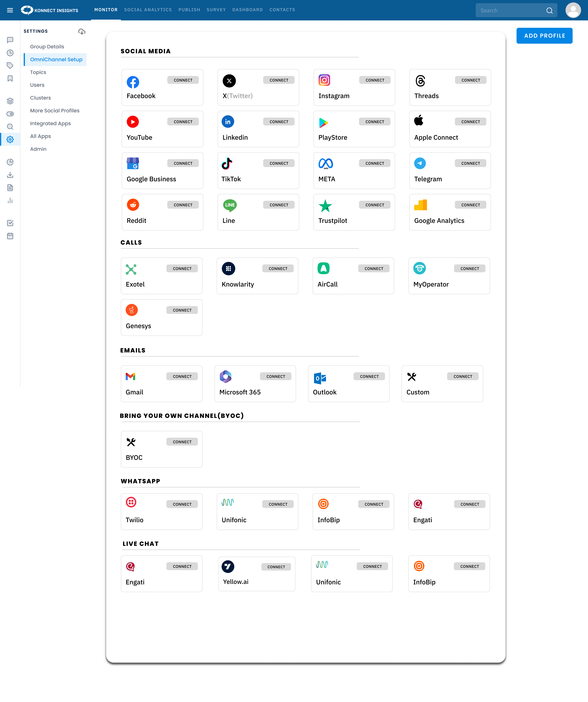This screenshot has width=588, height=702.
Task: Connect the Knowlarity calls integration
Action: (x=278, y=268)
